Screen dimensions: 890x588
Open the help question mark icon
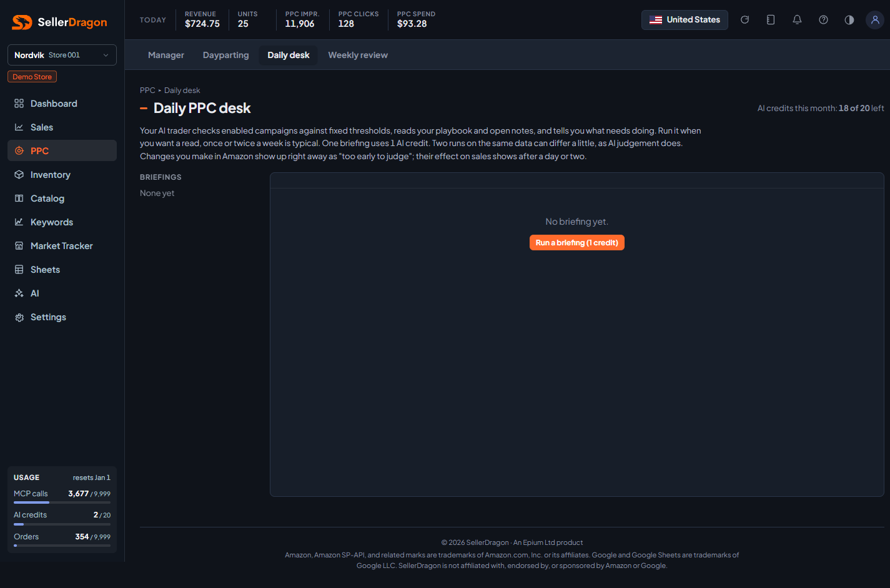(823, 20)
